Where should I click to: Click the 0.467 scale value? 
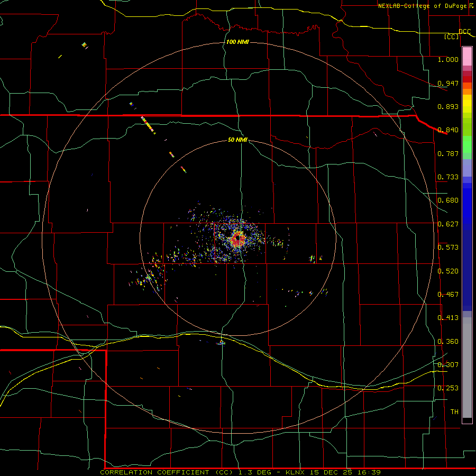pyautogui.click(x=448, y=294)
